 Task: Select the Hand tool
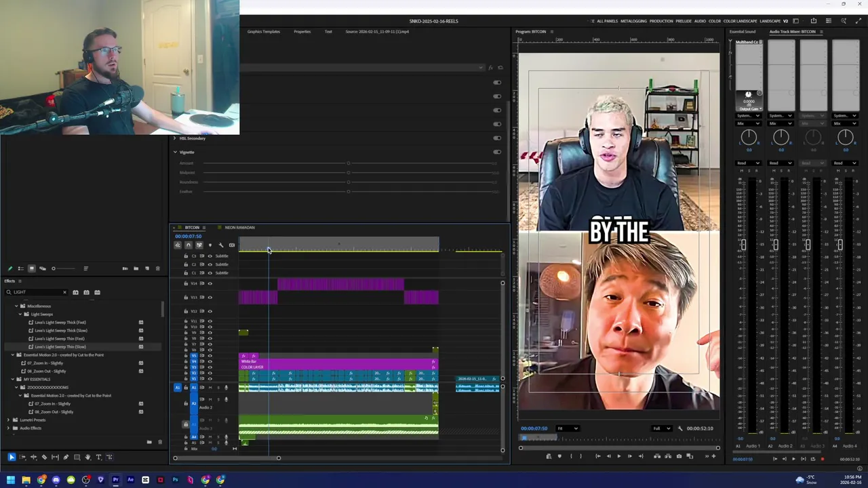coord(87,457)
